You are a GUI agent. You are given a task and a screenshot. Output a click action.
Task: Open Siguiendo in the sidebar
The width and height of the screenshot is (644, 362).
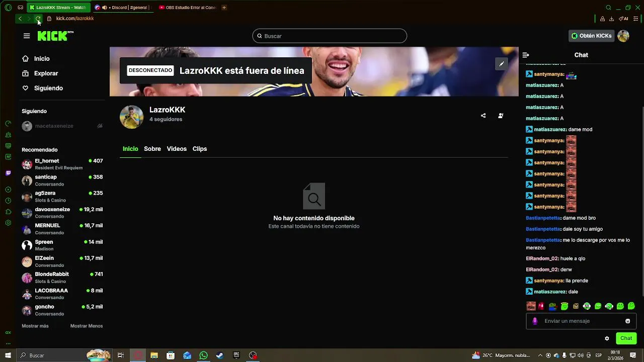point(48,88)
